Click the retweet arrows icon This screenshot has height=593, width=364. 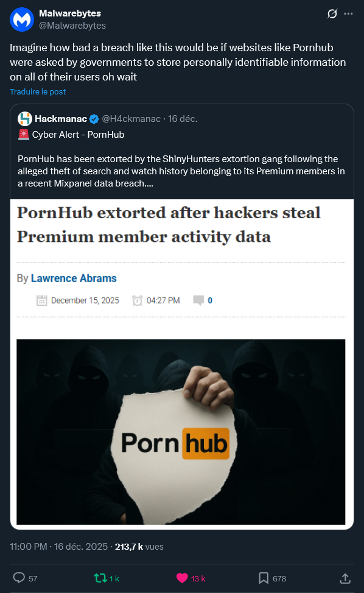100,578
